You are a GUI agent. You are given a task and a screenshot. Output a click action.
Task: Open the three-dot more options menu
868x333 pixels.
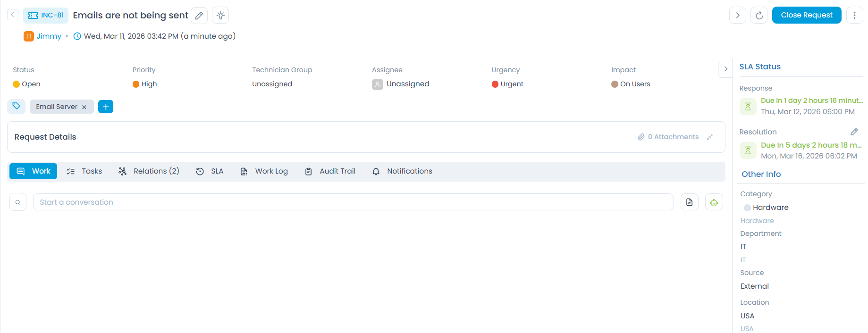pyautogui.click(x=854, y=16)
